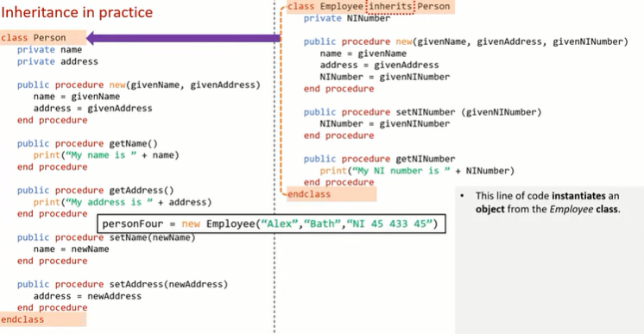Click the "My address is" print statement

click(123, 202)
